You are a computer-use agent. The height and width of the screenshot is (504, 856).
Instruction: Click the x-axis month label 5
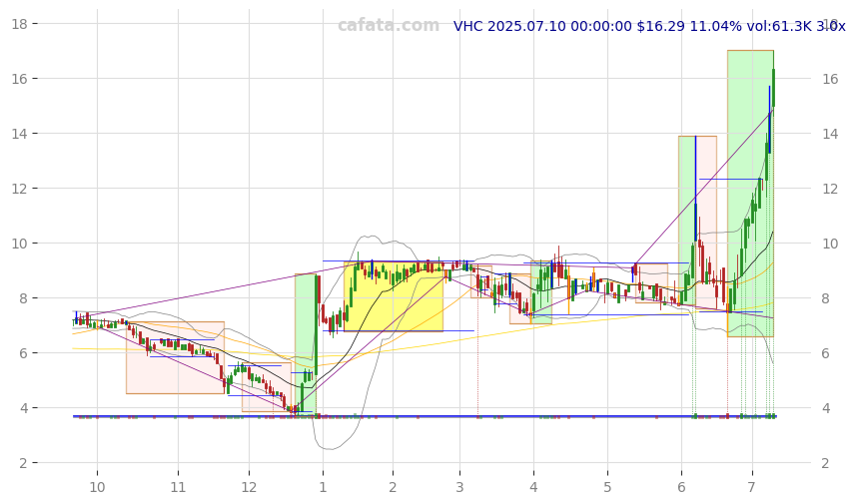click(x=607, y=487)
